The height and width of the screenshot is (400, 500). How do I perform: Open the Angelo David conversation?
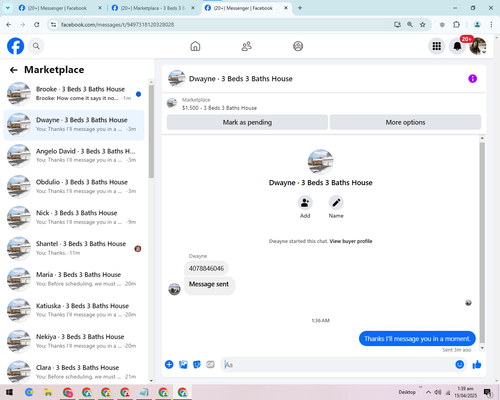[x=74, y=156]
